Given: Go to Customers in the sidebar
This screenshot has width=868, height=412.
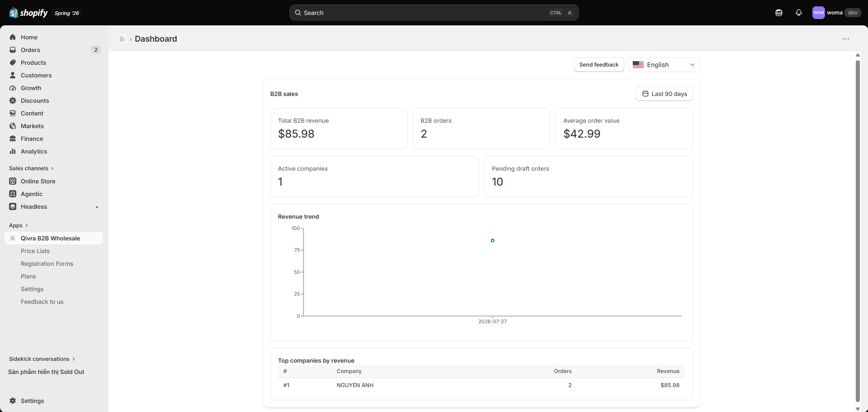Looking at the screenshot, I should (54, 75).
